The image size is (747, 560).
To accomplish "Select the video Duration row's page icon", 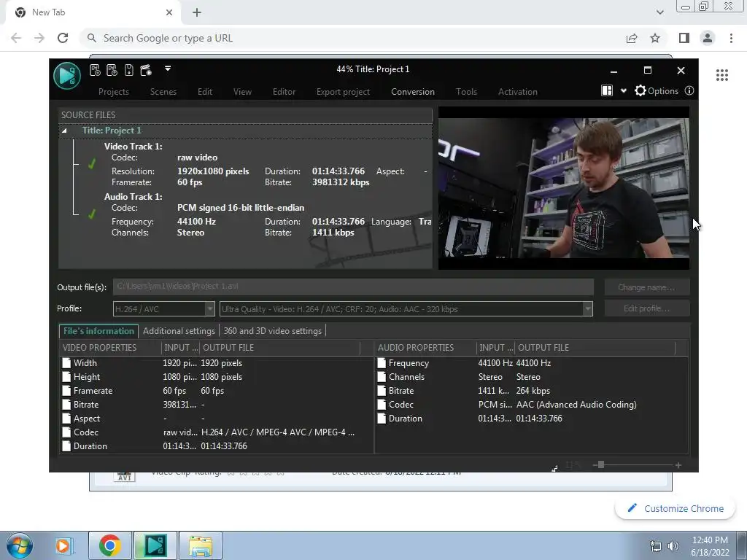I will [x=66, y=446].
